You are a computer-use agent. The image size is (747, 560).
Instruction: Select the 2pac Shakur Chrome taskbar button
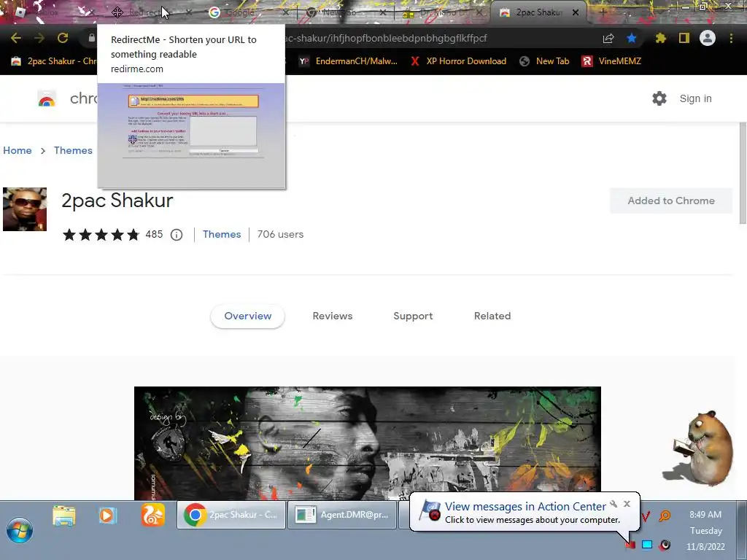tap(231, 515)
